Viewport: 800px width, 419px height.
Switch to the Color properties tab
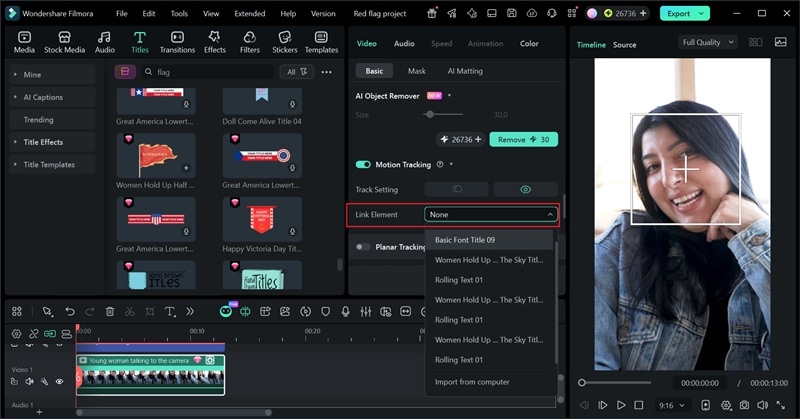(529, 43)
